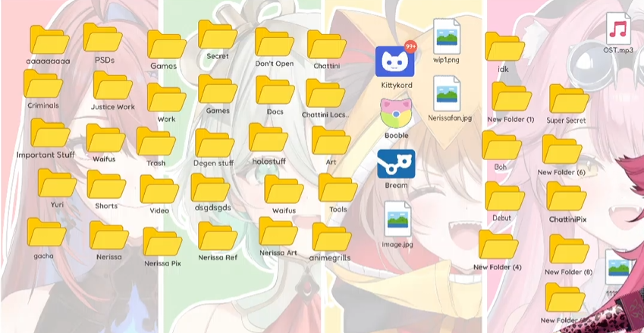Open the Nerissa Art folder
644x333 pixels.
pyautogui.click(x=278, y=231)
